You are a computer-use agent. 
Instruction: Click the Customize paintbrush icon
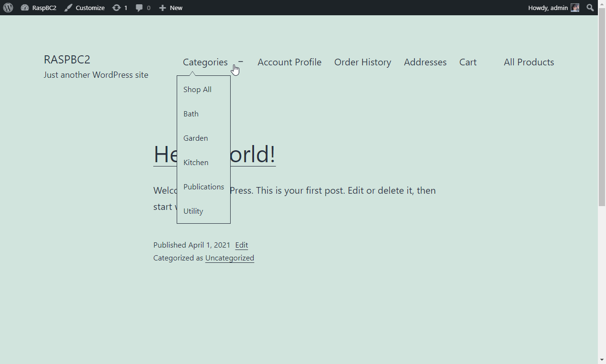68,8
